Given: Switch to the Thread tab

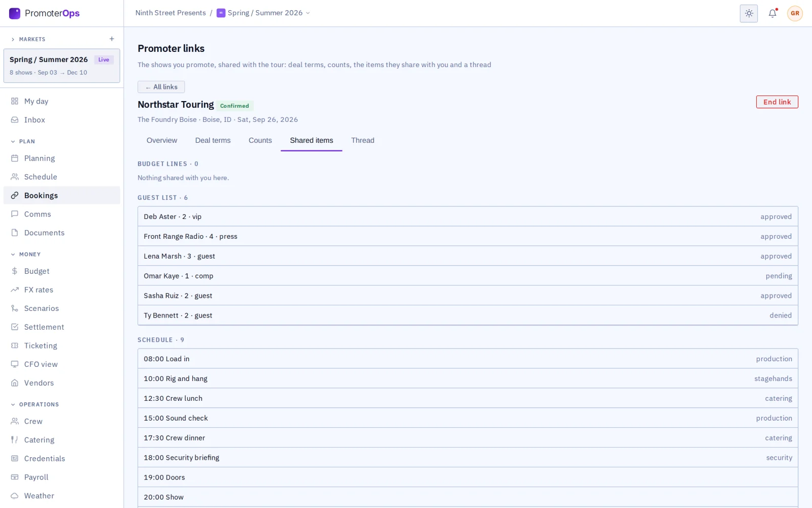Looking at the screenshot, I should [362, 140].
